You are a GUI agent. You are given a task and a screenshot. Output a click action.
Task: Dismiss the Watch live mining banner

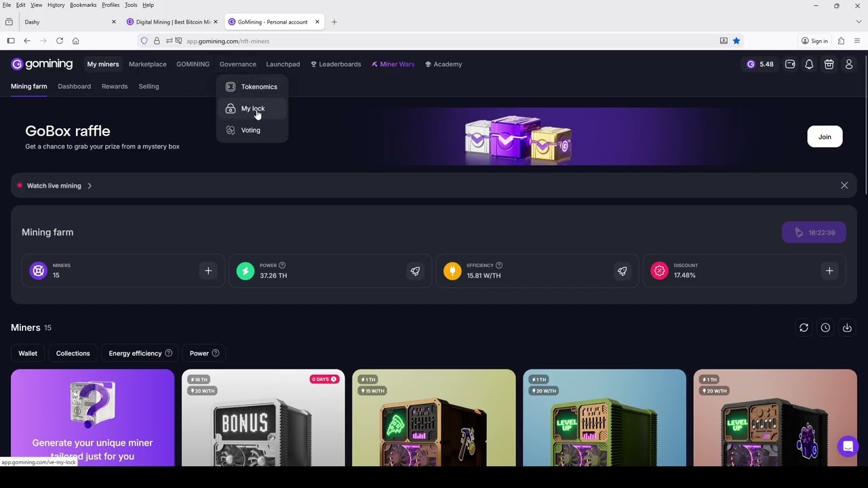[x=844, y=186]
